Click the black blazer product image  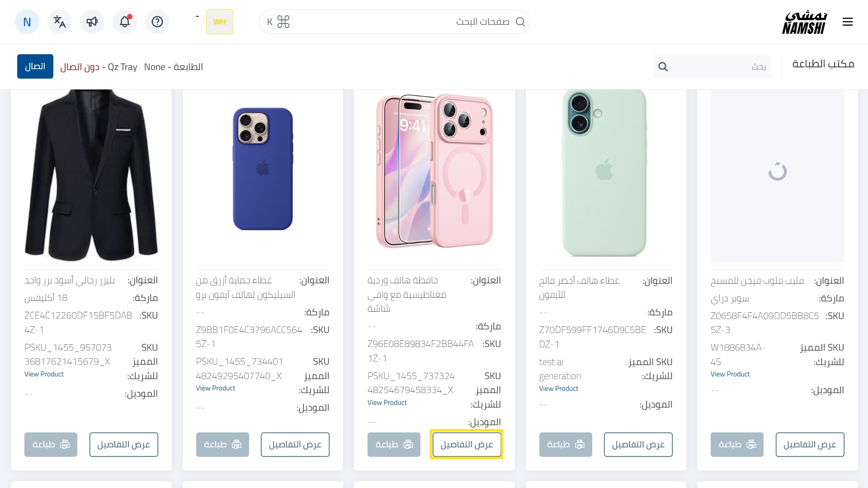coord(91,175)
